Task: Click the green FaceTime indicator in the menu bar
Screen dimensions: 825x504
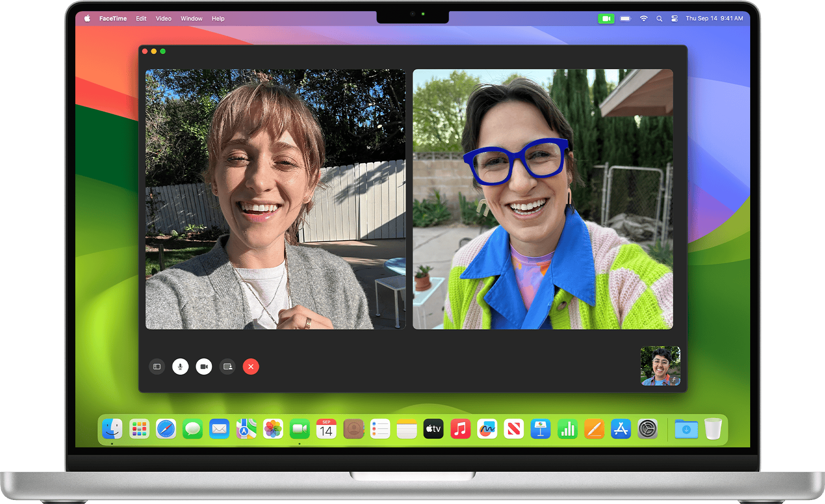Action: tap(606, 18)
